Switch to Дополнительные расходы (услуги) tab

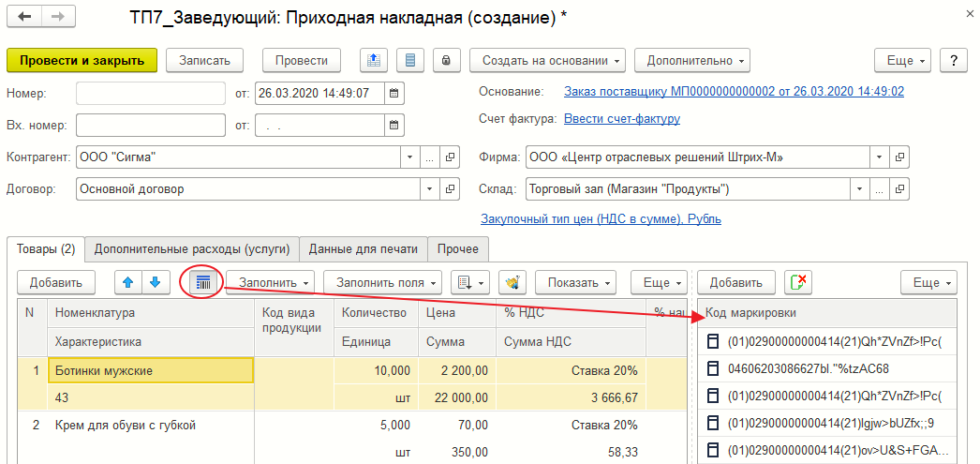[x=192, y=249]
